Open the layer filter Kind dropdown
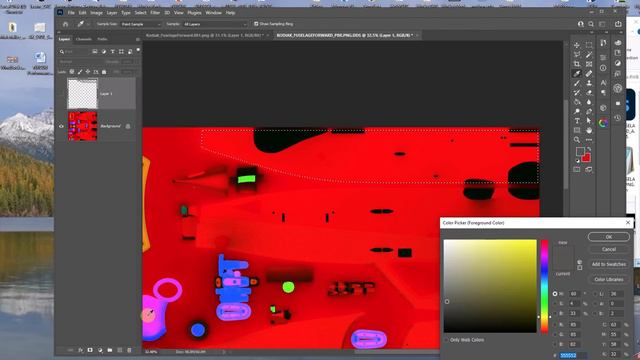The width and height of the screenshot is (640, 360). tap(74, 51)
